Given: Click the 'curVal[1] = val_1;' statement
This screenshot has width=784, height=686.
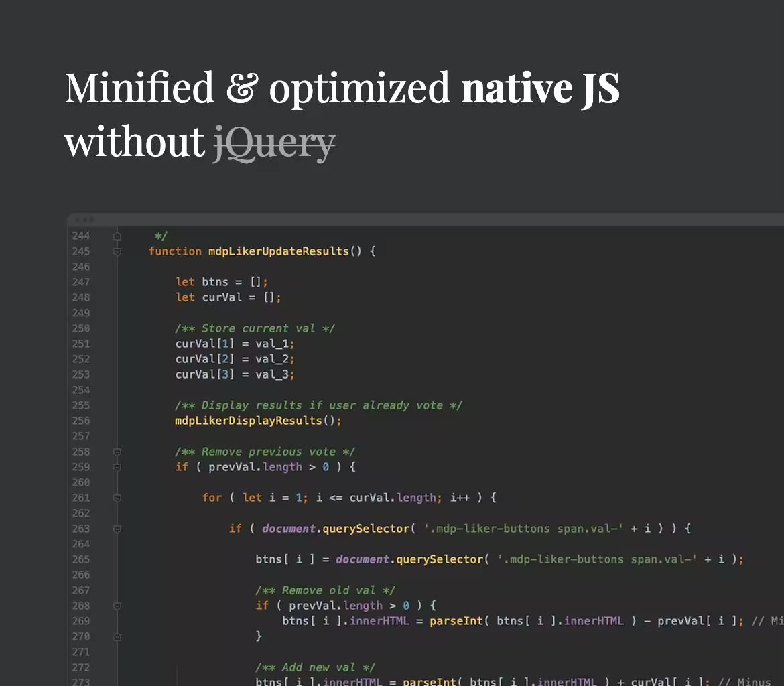Looking at the screenshot, I should 235,344.
